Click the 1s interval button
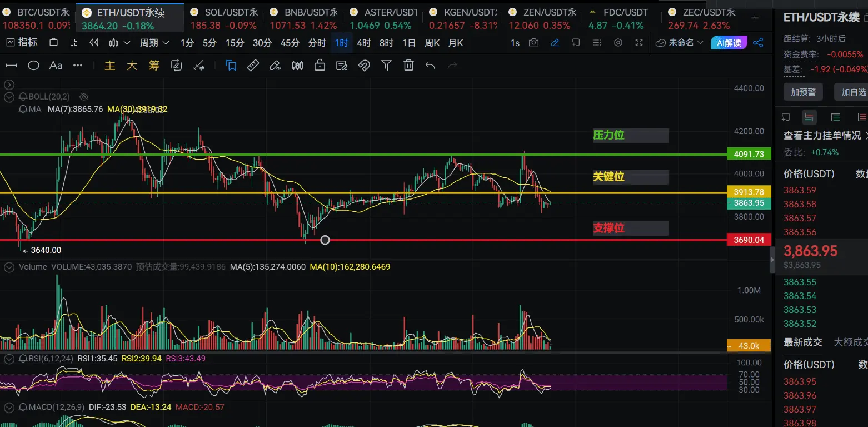The image size is (868, 427). coord(515,43)
